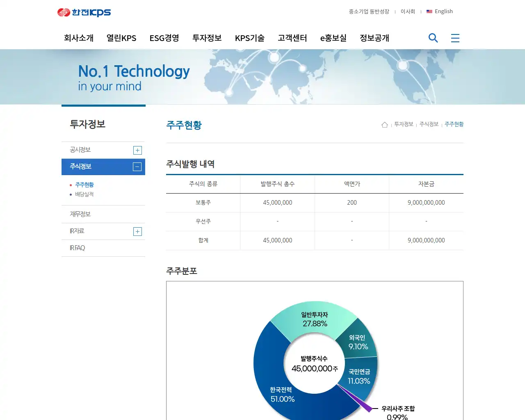Expand the 공시정보 section with the plus button

point(137,150)
